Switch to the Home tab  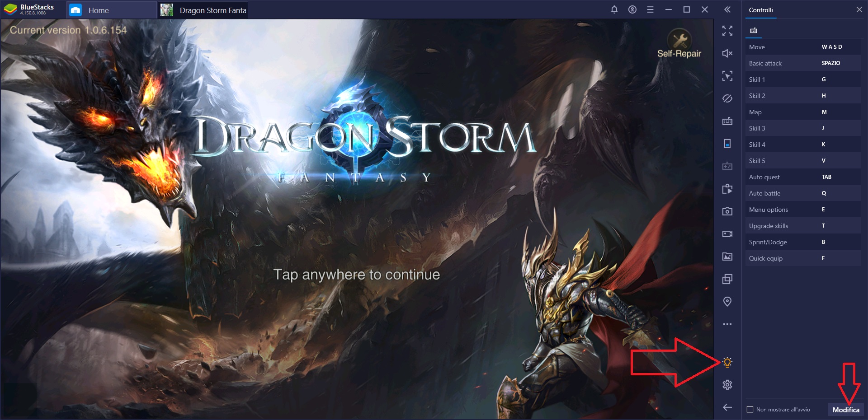[112, 10]
